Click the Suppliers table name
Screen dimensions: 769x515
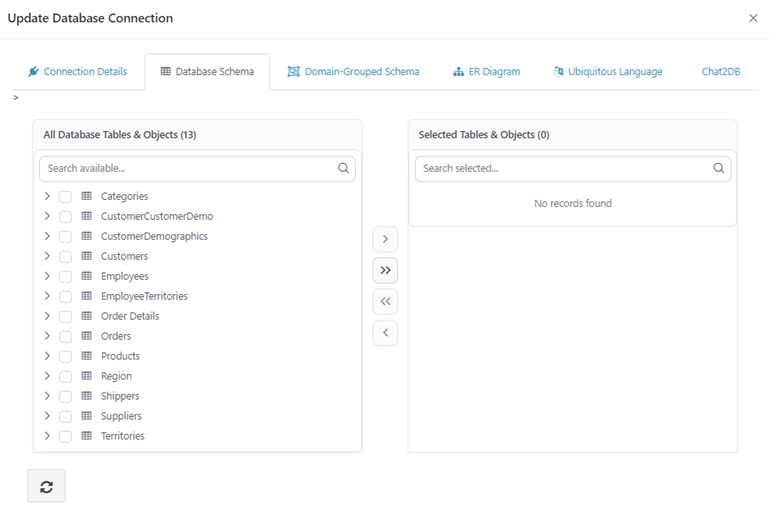(121, 416)
